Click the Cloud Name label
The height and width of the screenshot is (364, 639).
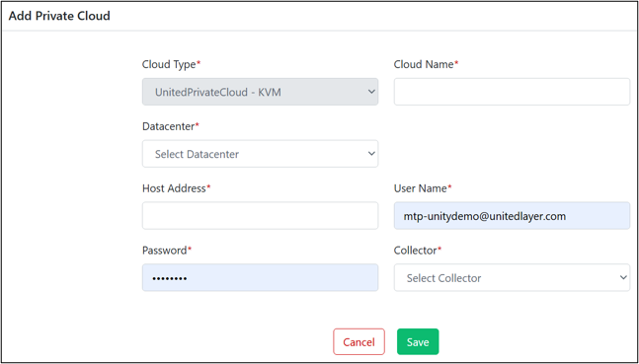click(427, 64)
